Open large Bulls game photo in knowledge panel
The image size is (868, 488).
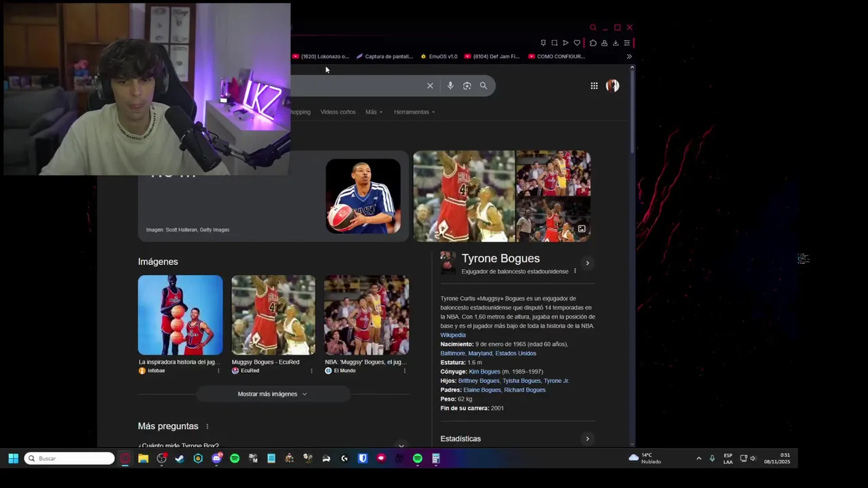click(x=465, y=196)
